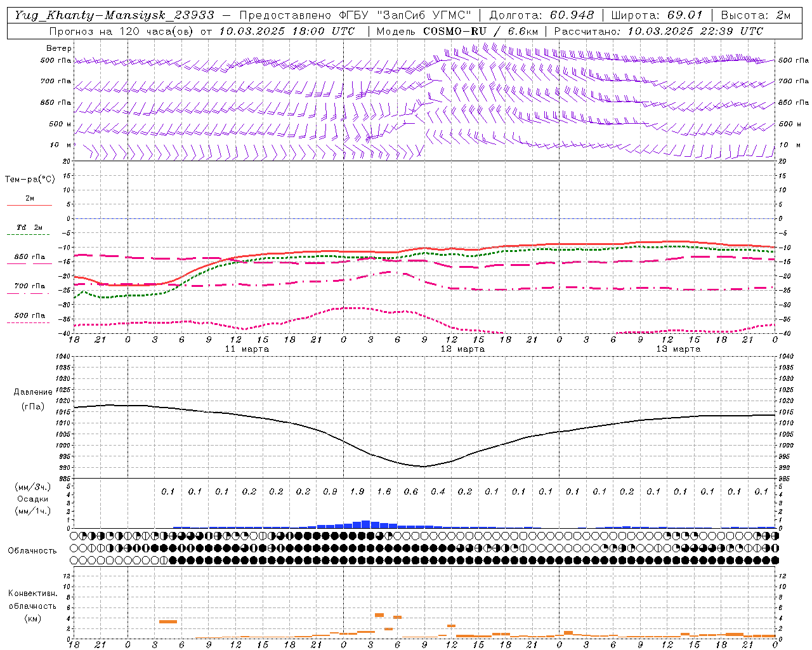The height and width of the screenshot is (650, 812).
Task: Click the 13 марта date label
Action: click(678, 349)
